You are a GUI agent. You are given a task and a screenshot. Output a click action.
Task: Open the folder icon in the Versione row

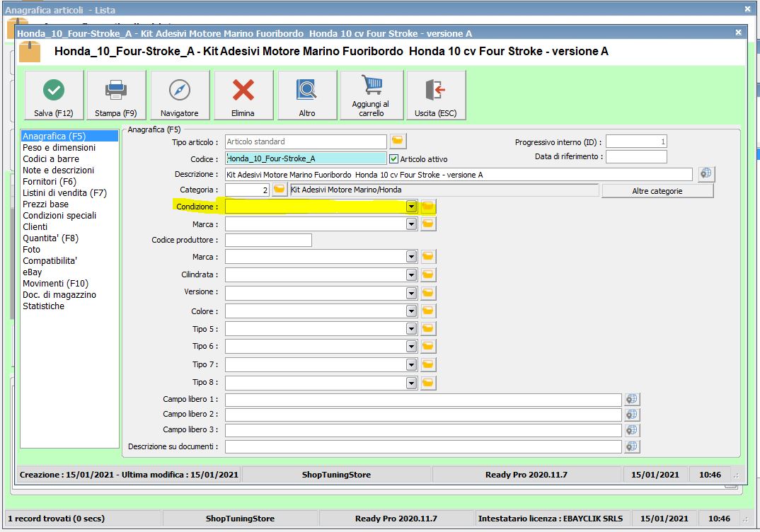428,293
